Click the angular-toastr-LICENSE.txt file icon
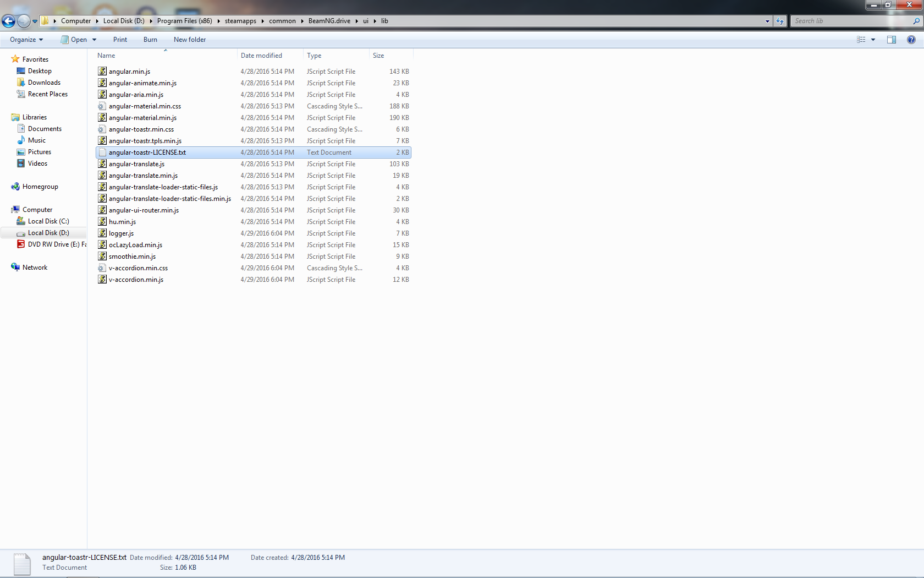This screenshot has width=924, height=578. [x=102, y=152]
